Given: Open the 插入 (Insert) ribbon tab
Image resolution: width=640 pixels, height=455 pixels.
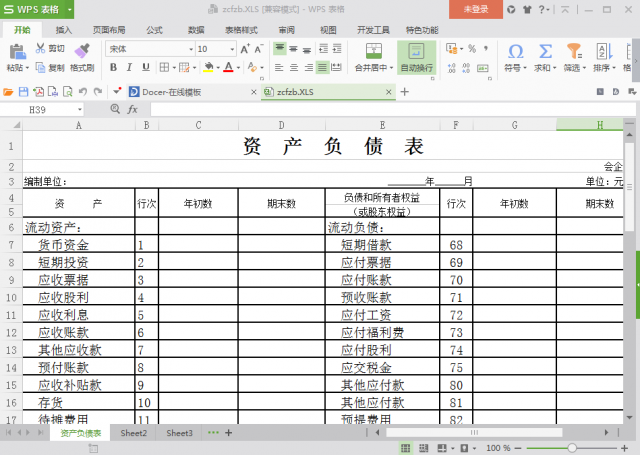Looking at the screenshot, I should [x=63, y=30].
